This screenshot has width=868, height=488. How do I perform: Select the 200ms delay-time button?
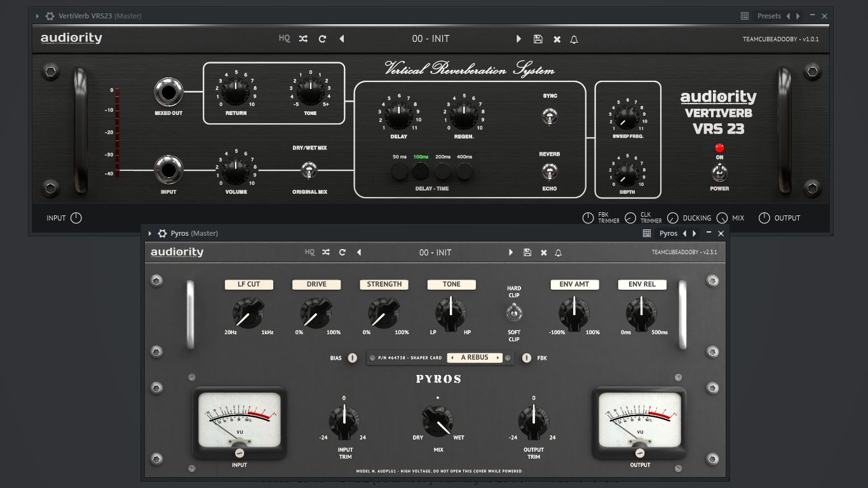coord(443,171)
